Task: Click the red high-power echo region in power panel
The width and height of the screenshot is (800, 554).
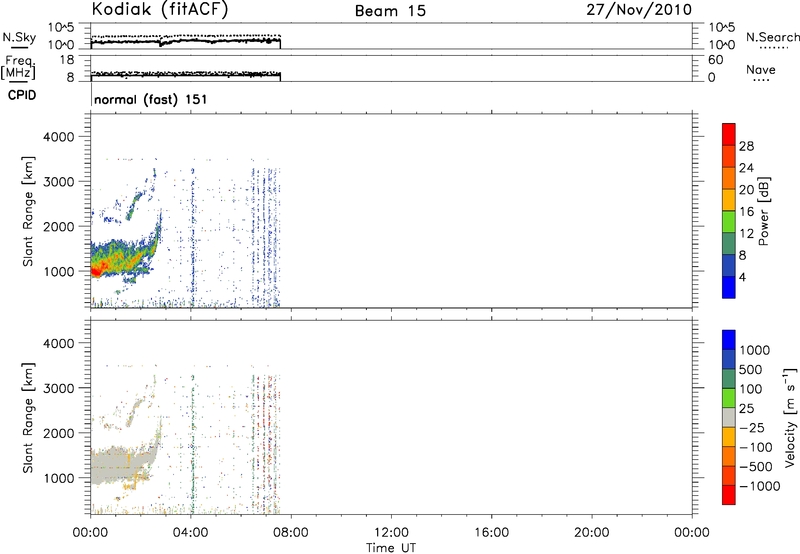Action: tap(97, 270)
